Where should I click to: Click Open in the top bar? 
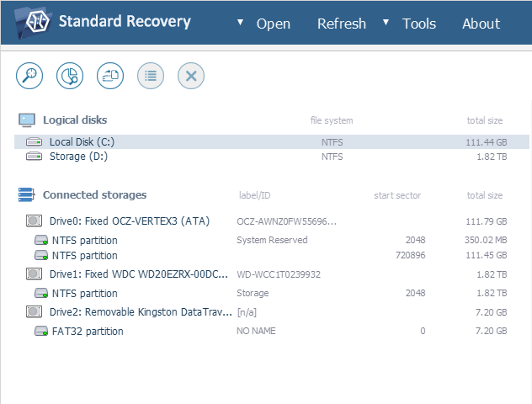(273, 24)
